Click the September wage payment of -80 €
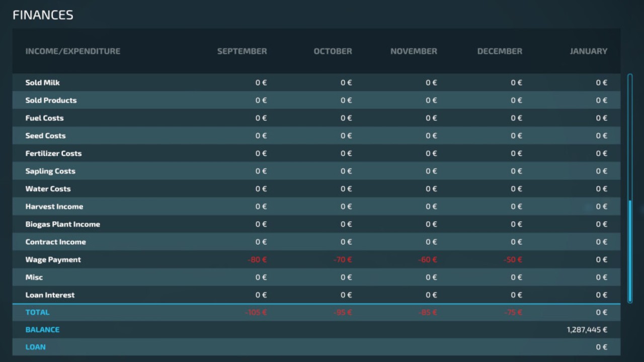This screenshot has height=362, width=644. coord(257,260)
